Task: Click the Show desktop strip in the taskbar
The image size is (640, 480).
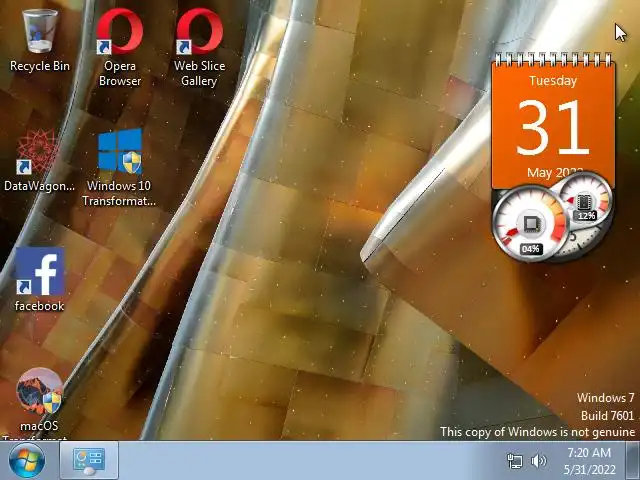Action: coord(633,461)
